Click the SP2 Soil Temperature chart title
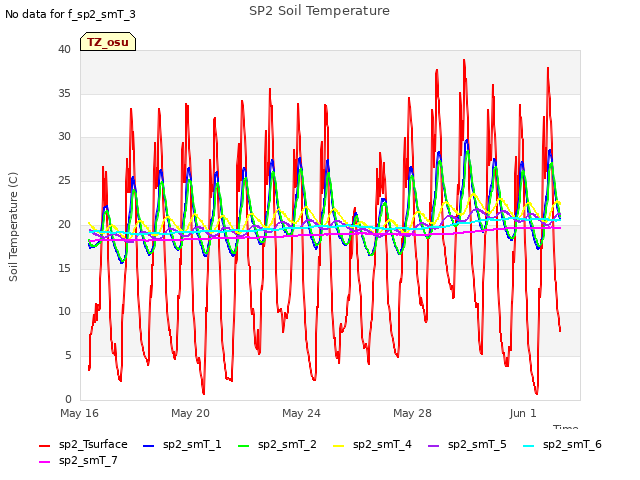 point(319,11)
